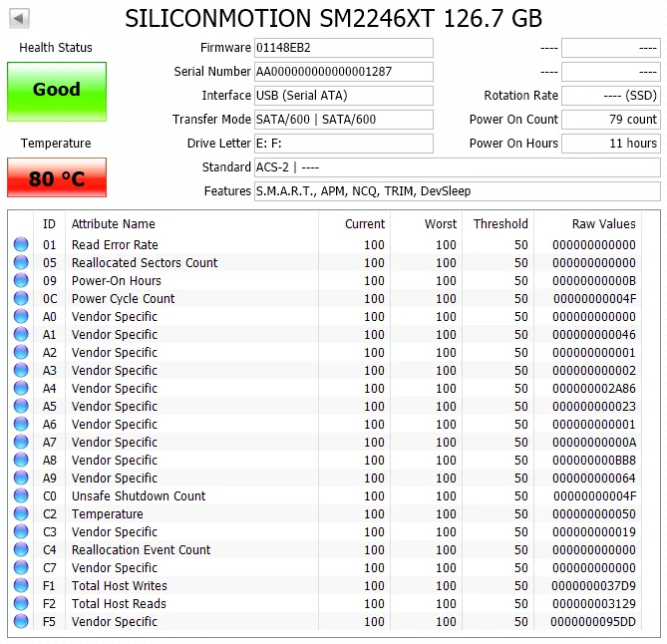
Task: Click the Standard field ACS-2
Action: click(x=458, y=167)
